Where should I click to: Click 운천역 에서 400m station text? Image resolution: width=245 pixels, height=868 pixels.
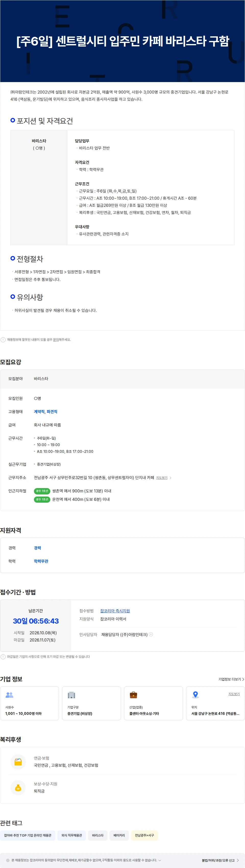coord(81,499)
